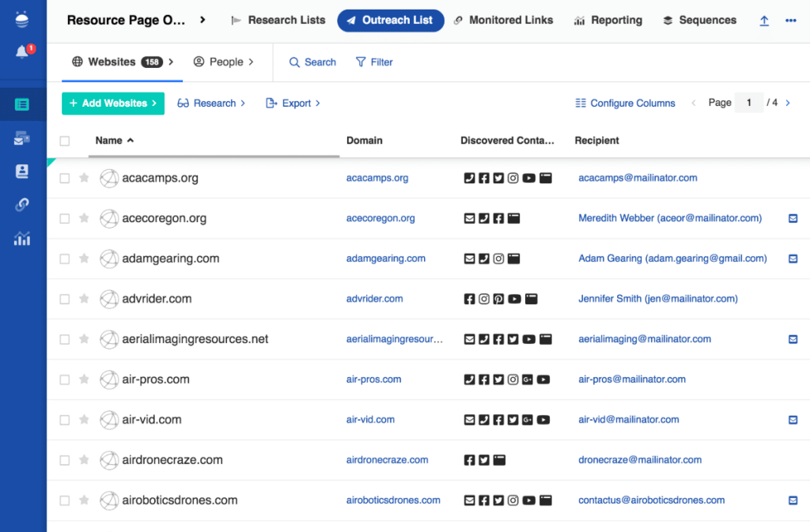The image size is (810, 532).
Task: Click the YouTube icon for advrider.com
Action: coord(515,299)
